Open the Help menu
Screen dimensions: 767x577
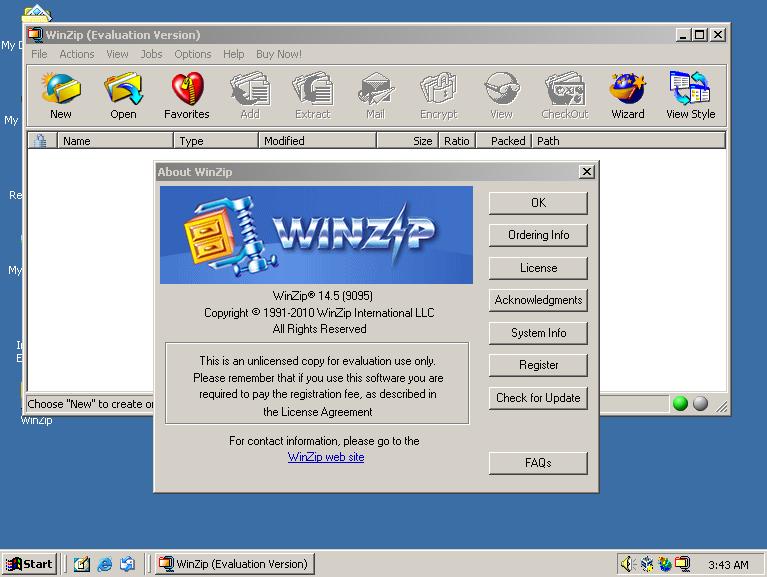click(233, 54)
